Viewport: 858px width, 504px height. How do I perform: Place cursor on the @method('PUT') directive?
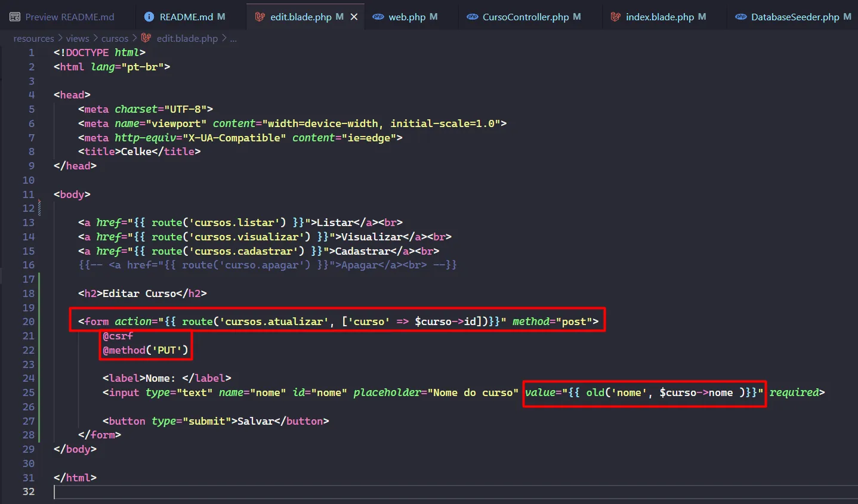click(x=145, y=350)
